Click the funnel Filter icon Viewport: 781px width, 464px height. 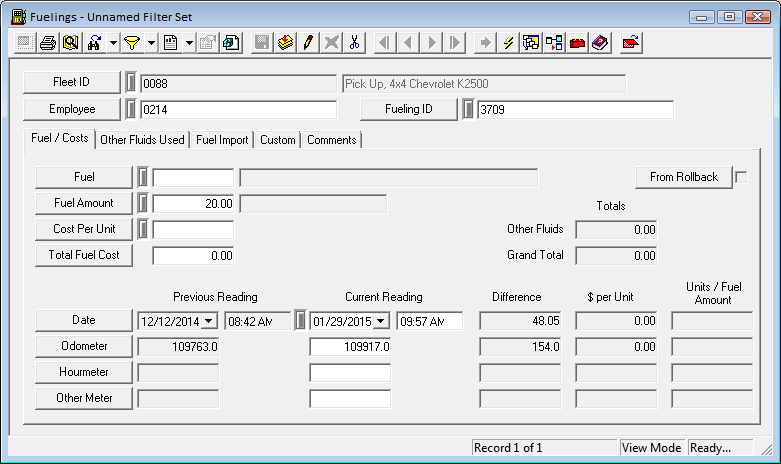pyautogui.click(x=131, y=43)
